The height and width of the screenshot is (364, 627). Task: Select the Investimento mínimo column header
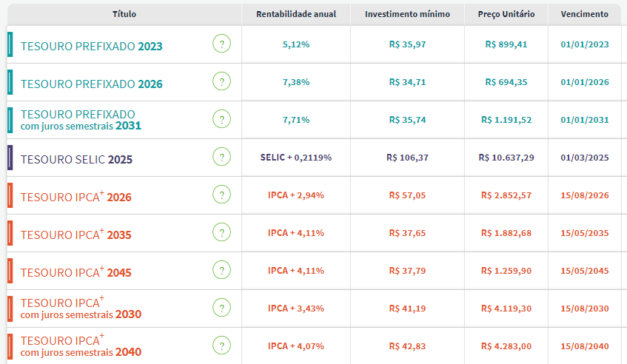point(407,14)
